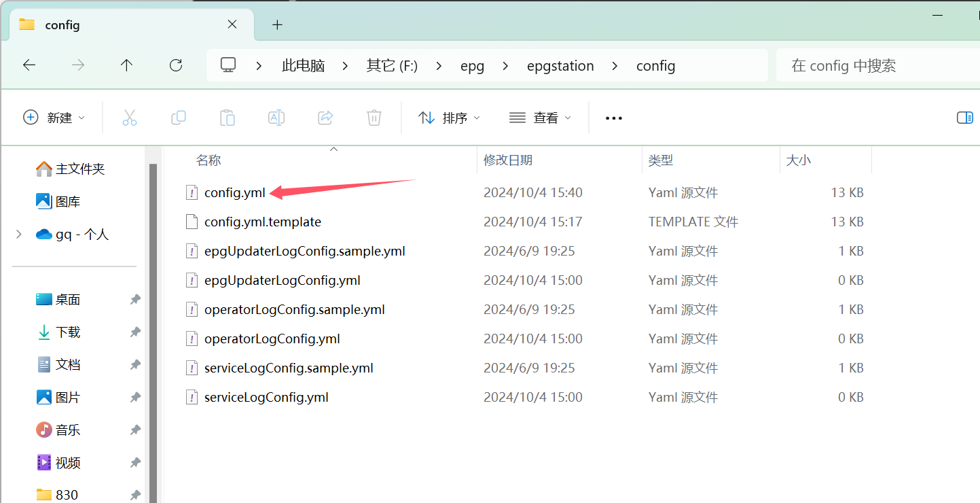This screenshot has width=980, height=503.
Task: Close the config tab
Action: click(232, 24)
